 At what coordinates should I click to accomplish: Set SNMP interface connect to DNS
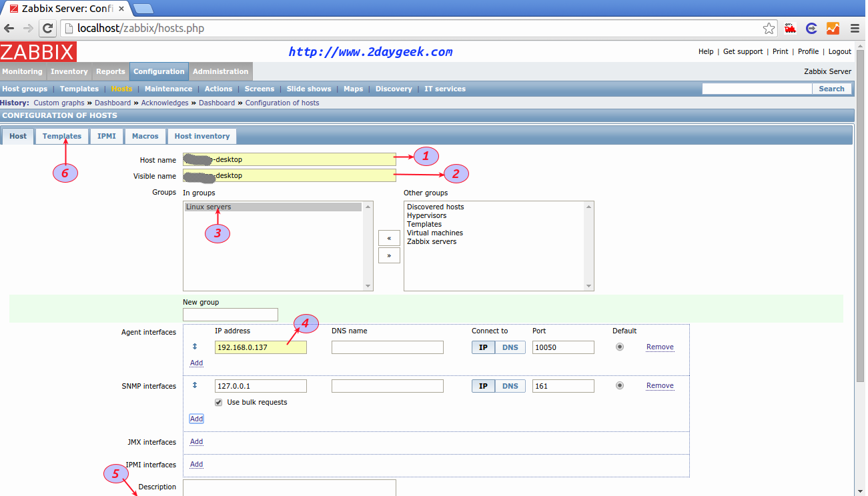click(x=510, y=386)
